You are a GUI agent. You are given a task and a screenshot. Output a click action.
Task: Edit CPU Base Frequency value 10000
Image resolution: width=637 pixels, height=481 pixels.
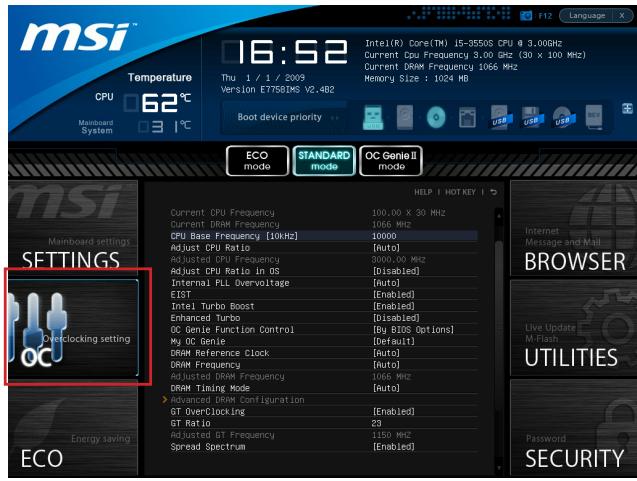pos(384,236)
